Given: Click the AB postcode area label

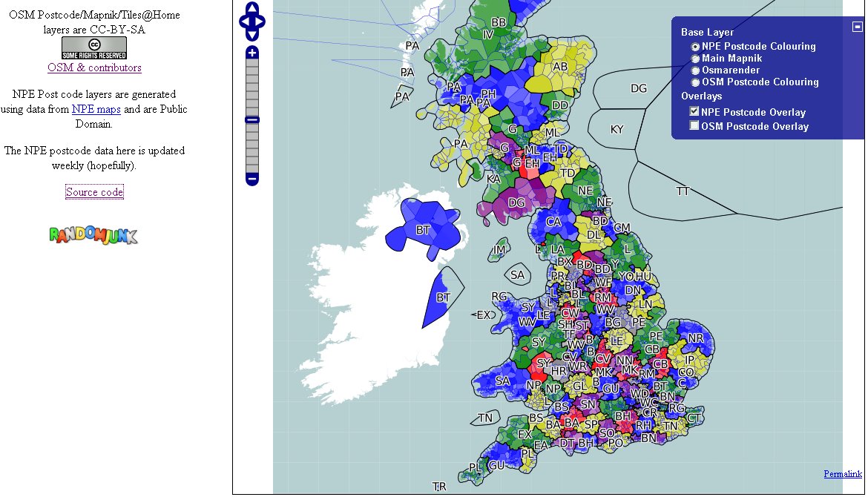Looking at the screenshot, I should point(560,67).
